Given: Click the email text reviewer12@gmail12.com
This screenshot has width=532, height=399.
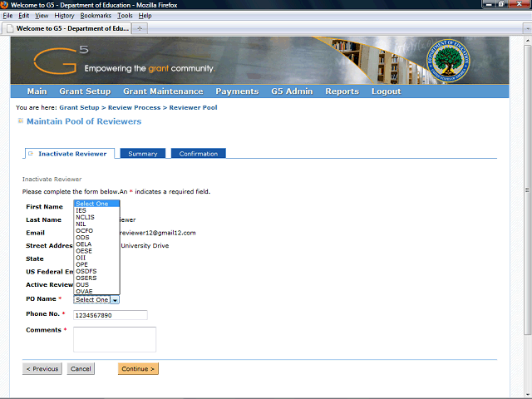Looking at the screenshot, I should [x=158, y=233].
